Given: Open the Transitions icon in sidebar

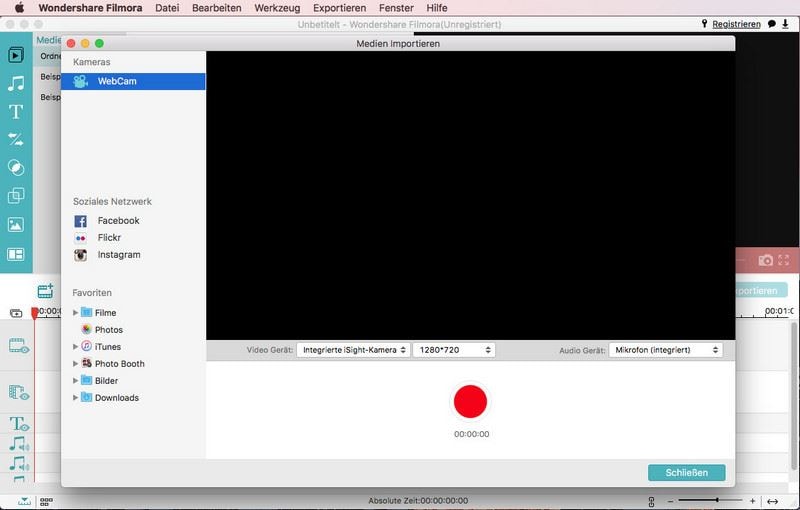Looking at the screenshot, I should click(16, 139).
